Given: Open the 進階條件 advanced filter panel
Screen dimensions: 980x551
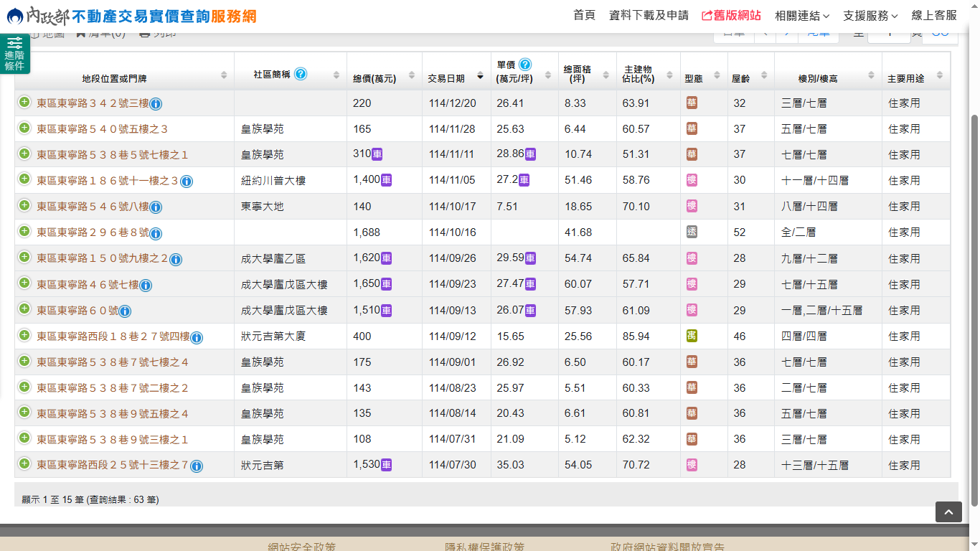Looking at the screenshot, I should coord(14,54).
